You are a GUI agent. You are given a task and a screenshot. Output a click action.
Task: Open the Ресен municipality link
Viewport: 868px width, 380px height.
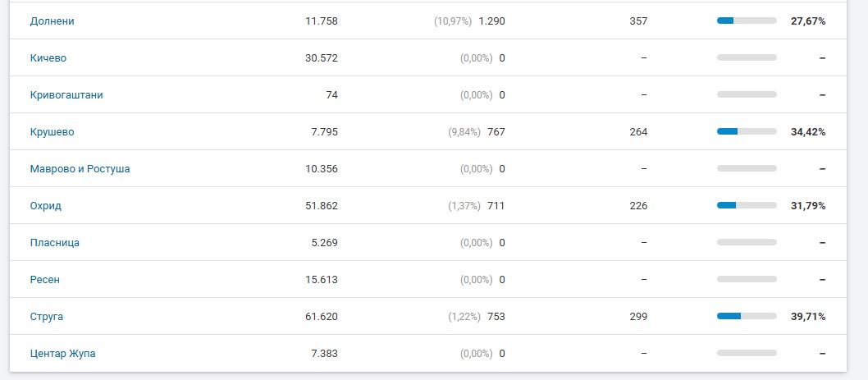(45, 280)
